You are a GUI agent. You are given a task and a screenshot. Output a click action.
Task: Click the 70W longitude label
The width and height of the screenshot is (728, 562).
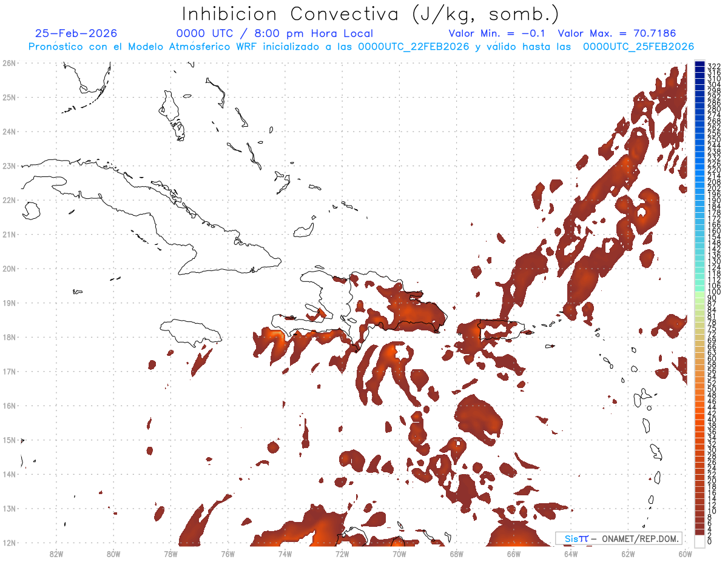(399, 554)
